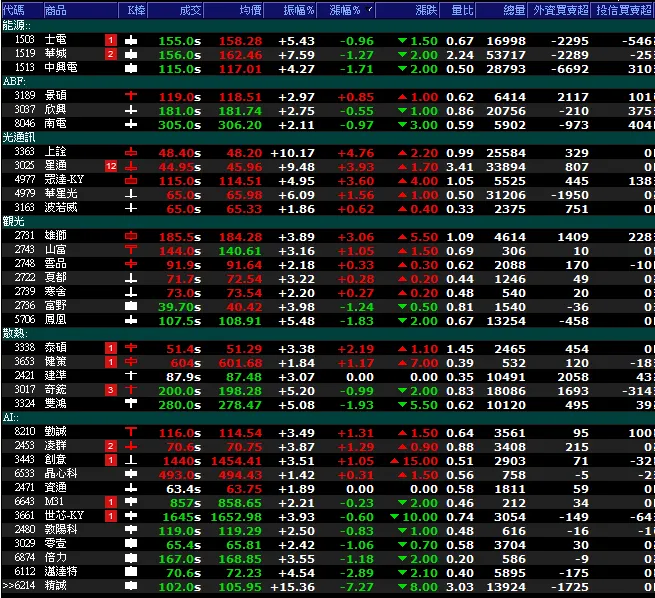The width and height of the screenshot is (655, 598).
Task: Click the 1645s price for 世芯-KY
Action: (182, 517)
